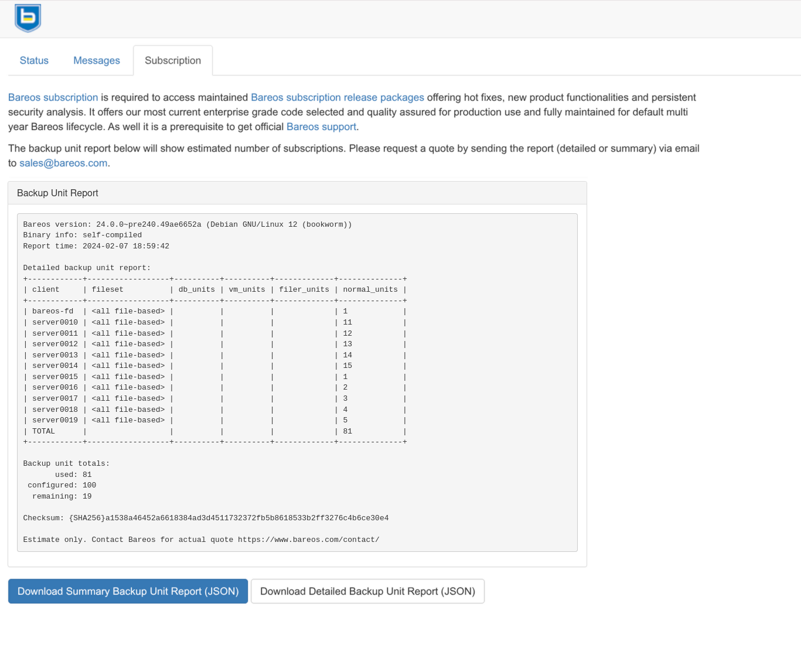Click the remaining: 19 totals line
801x672 pixels.
click(62, 496)
